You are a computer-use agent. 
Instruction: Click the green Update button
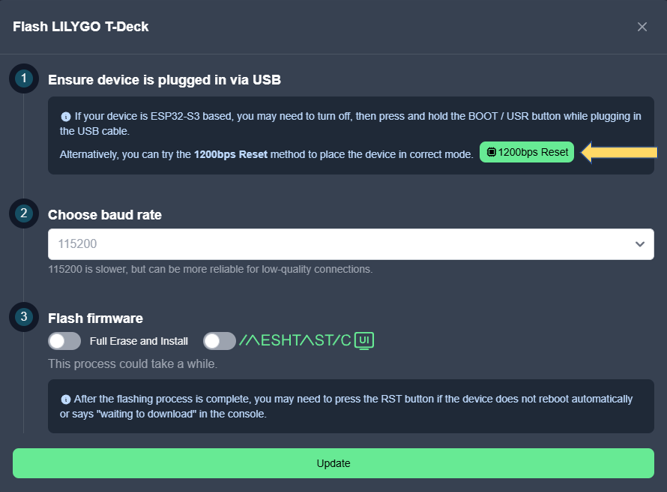[333, 463]
